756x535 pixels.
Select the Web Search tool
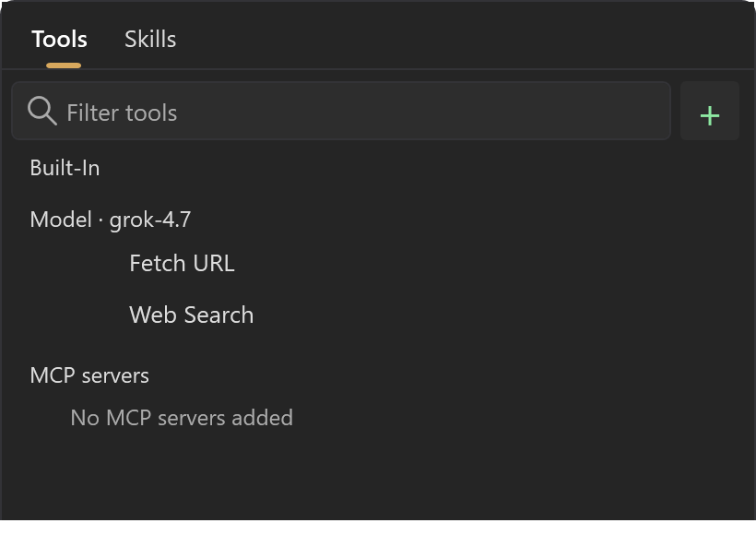pyautogui.click(x=192, y=315)
